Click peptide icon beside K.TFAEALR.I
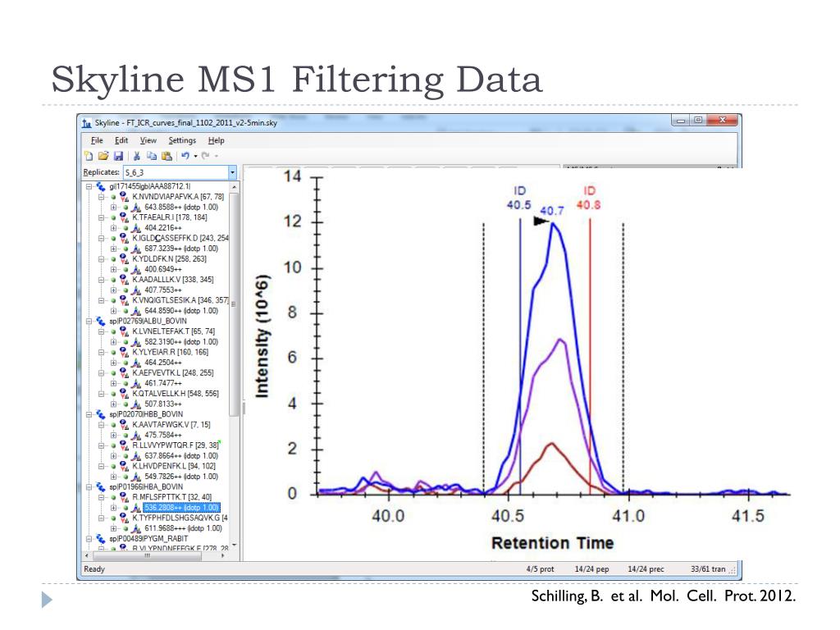 click(125, 217)
